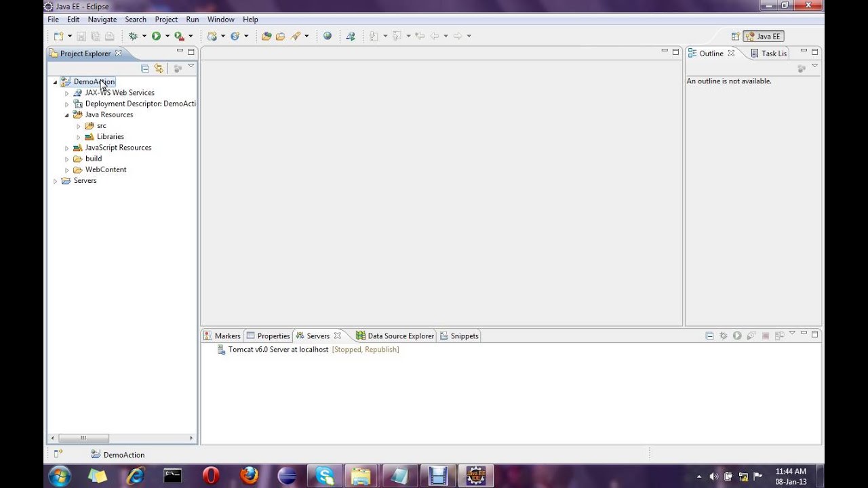The width and height of the screenshot is (868, 488).
Task: Toggle Link with Editor in Project Explorer
Action: [159, 68]
